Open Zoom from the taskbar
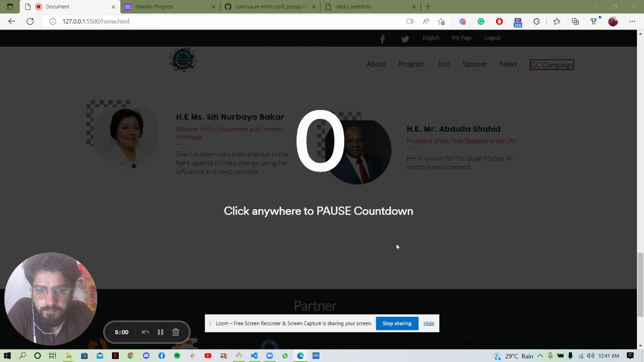This screenshot has height=362, width=644. [x=270, y=355]
